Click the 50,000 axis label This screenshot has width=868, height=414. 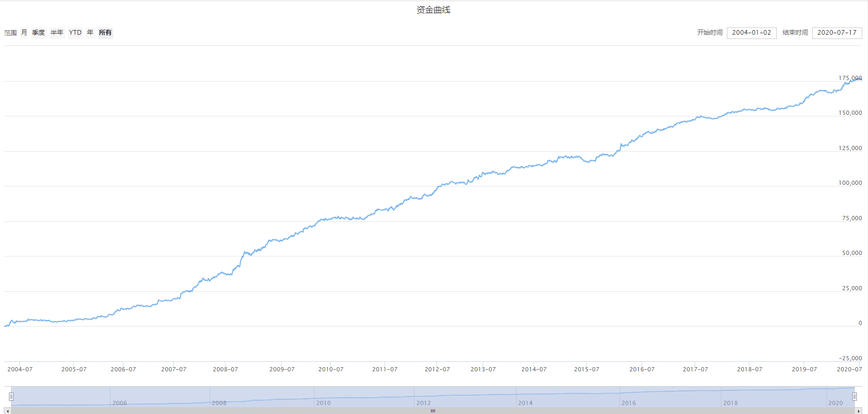(852, 253)
